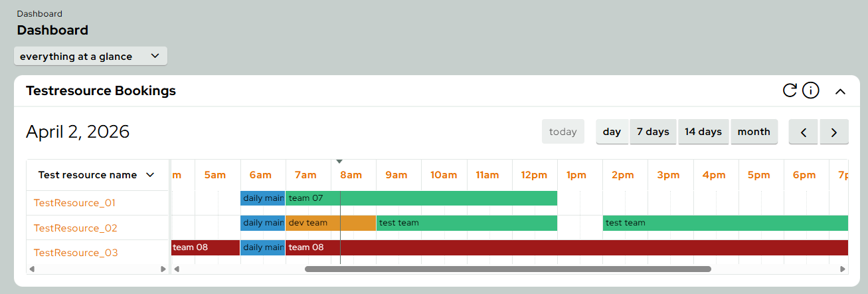Open the 'everything at a glance' dropdown
The image size is (868, 294).
[90, 57]
